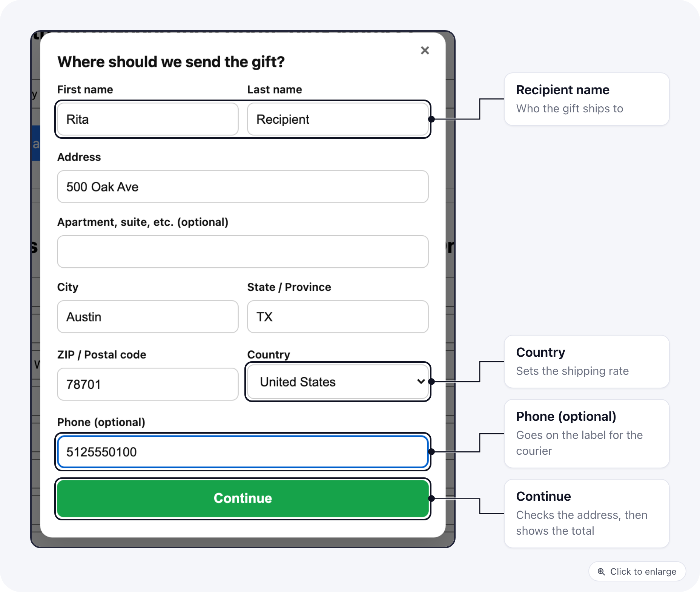Click the 'ZIP / Postal code' label

[101, 355]
